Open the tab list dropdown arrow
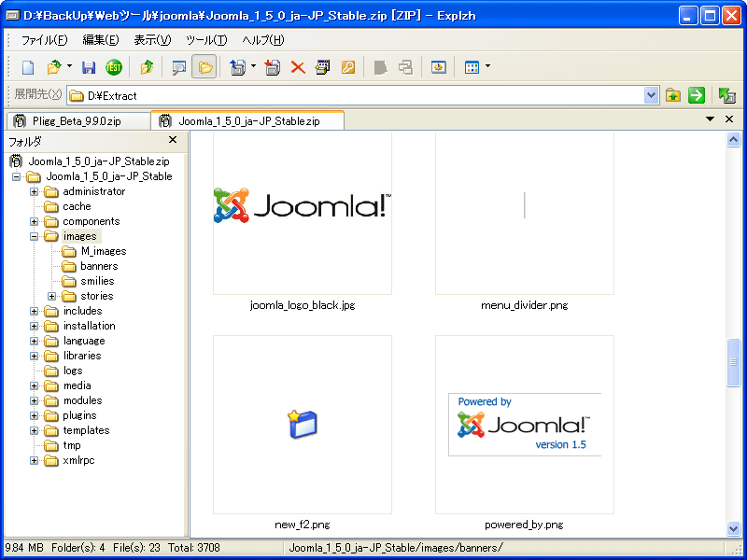Image resolution: width=747 pixels, height=560 pixels. tap(710, 119)
